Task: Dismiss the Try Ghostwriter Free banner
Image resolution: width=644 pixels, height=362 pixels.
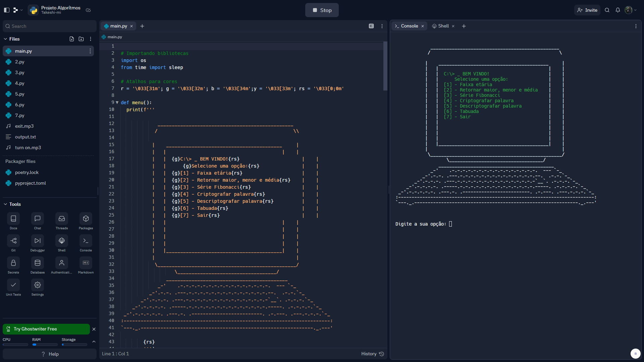Action: [94, 329]
